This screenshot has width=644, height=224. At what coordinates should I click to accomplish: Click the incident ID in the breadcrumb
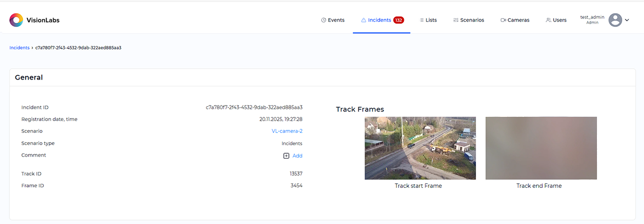(78, 48)
